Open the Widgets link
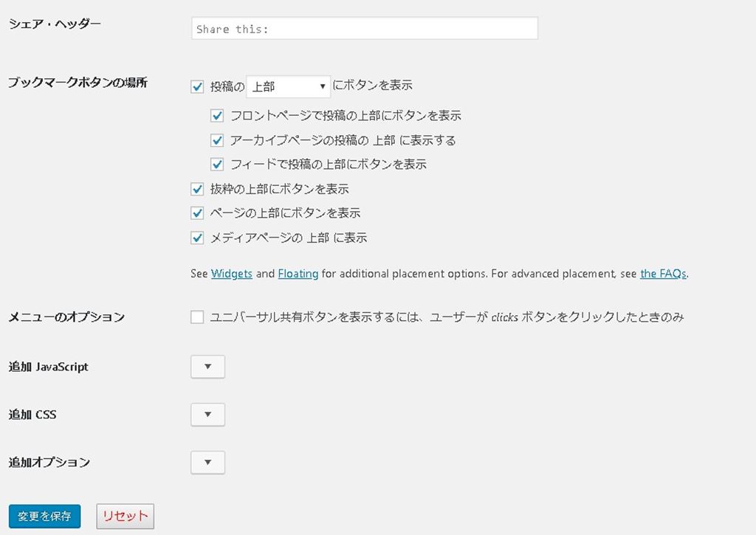 point(232,274)
